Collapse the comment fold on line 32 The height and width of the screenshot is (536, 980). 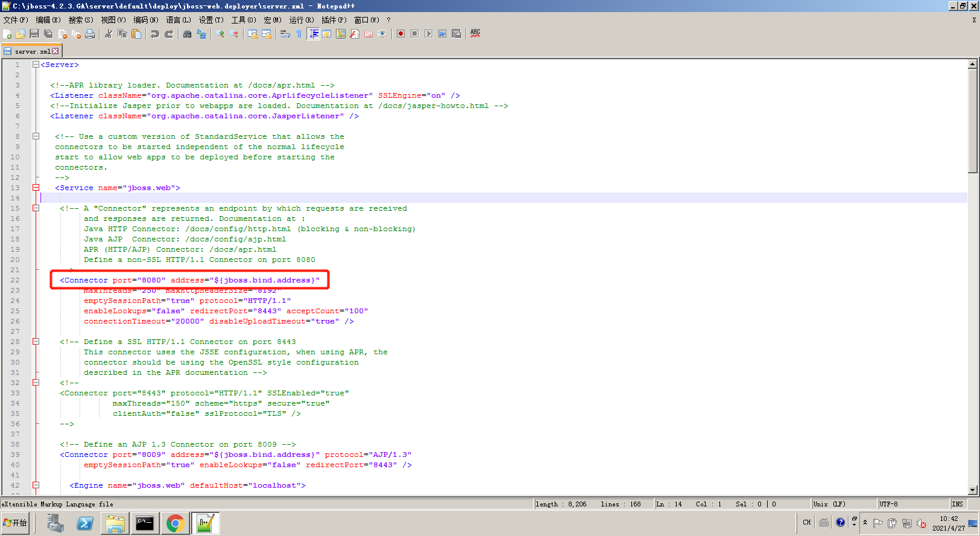pos(36,383)
